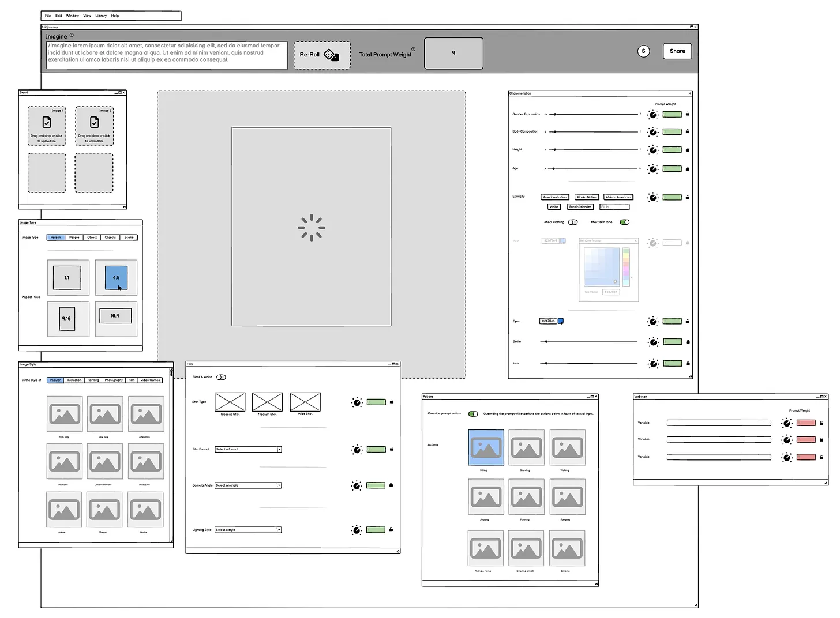Screen dimensions: 840x618
Task: Switch to the Video Games style tab
Action: click(x=150, y=380)
